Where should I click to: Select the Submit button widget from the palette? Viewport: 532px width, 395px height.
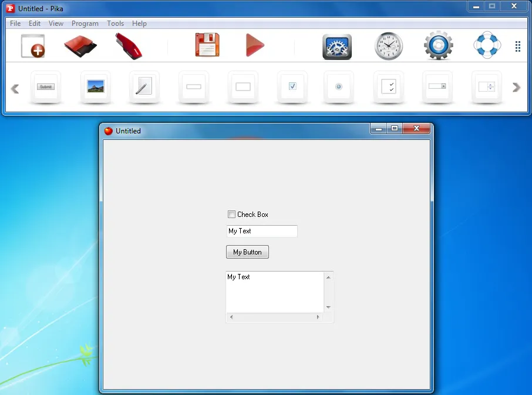(x=46, y=86)
